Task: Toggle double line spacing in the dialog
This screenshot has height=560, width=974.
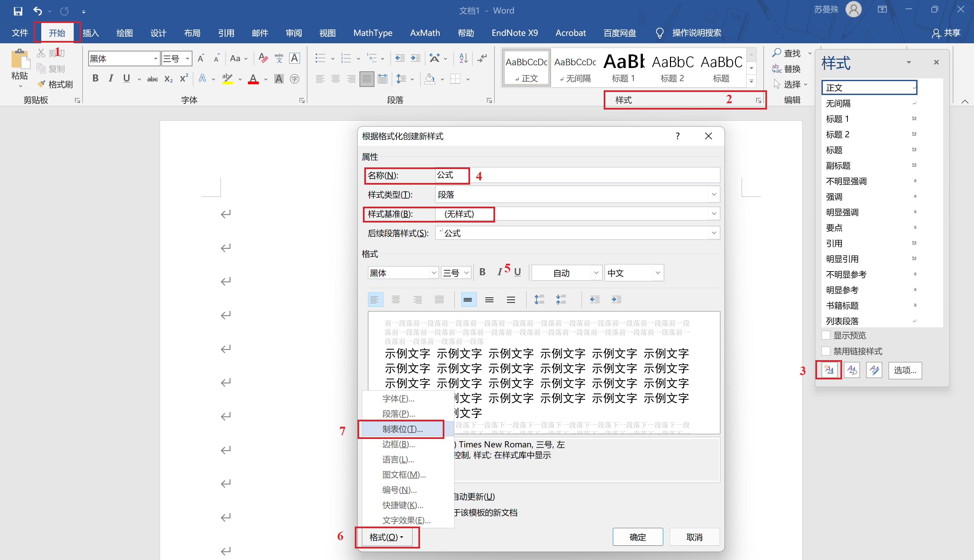Action: click(511, 299)
